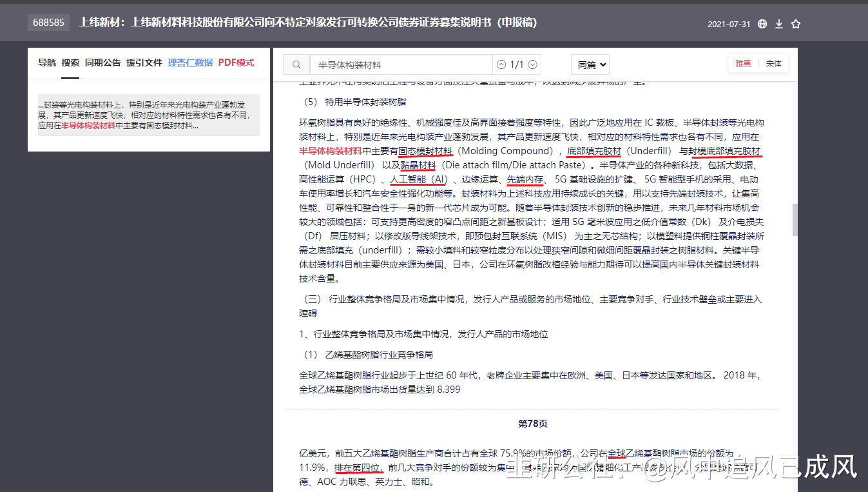The width and height of the screenshot is (868, 492).
Task: Open the document in web view via globe icon
Action: (x=762, y=23)
